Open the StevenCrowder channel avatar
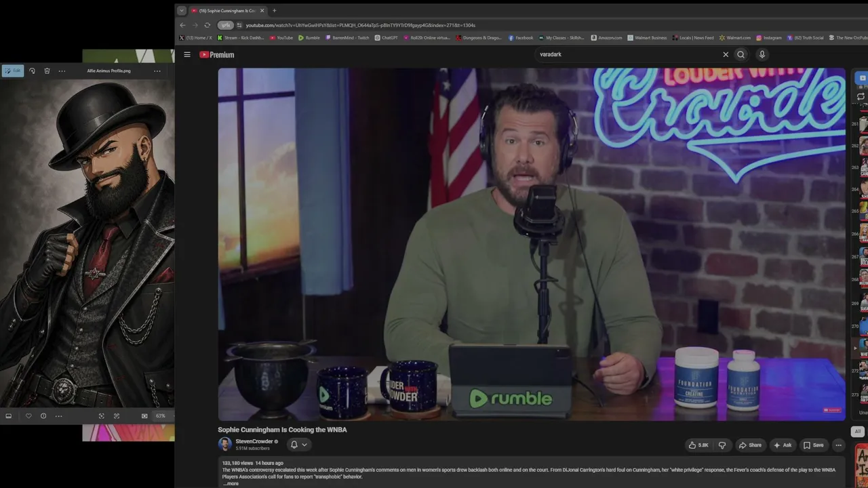This screenshot has width=868, height=488. [x=224, y=445]
